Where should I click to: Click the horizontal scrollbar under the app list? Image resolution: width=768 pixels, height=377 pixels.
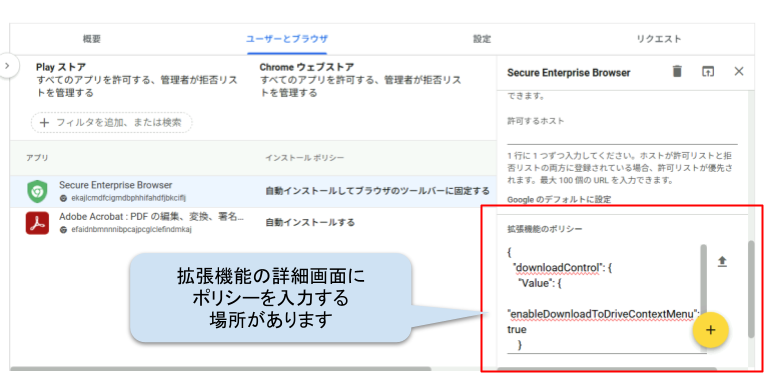220,369
